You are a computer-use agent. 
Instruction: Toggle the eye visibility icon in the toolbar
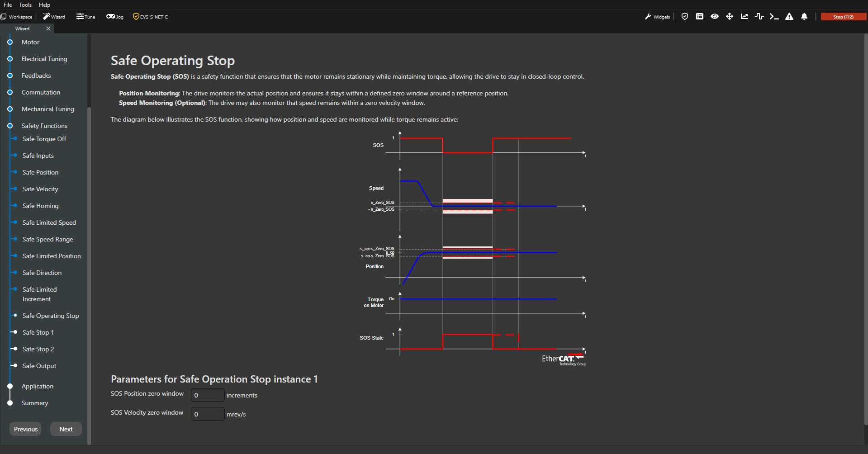click(x=714, y=17)
